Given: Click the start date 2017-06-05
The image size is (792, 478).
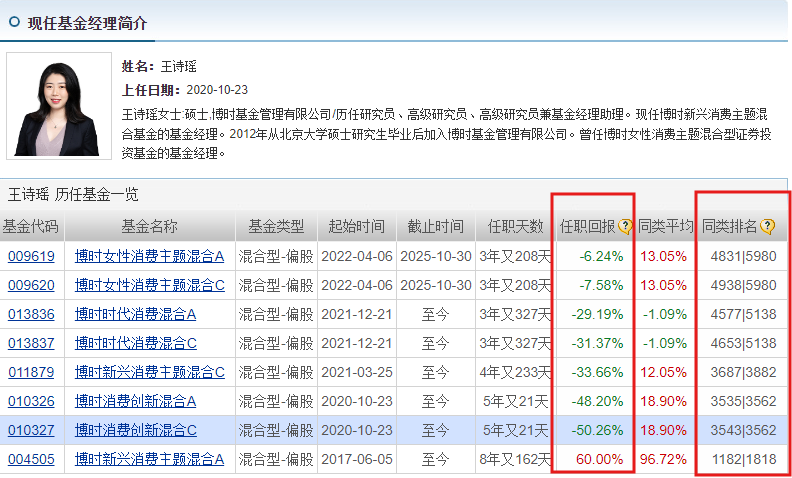Looking at the screenshot, I should point(357,460).
